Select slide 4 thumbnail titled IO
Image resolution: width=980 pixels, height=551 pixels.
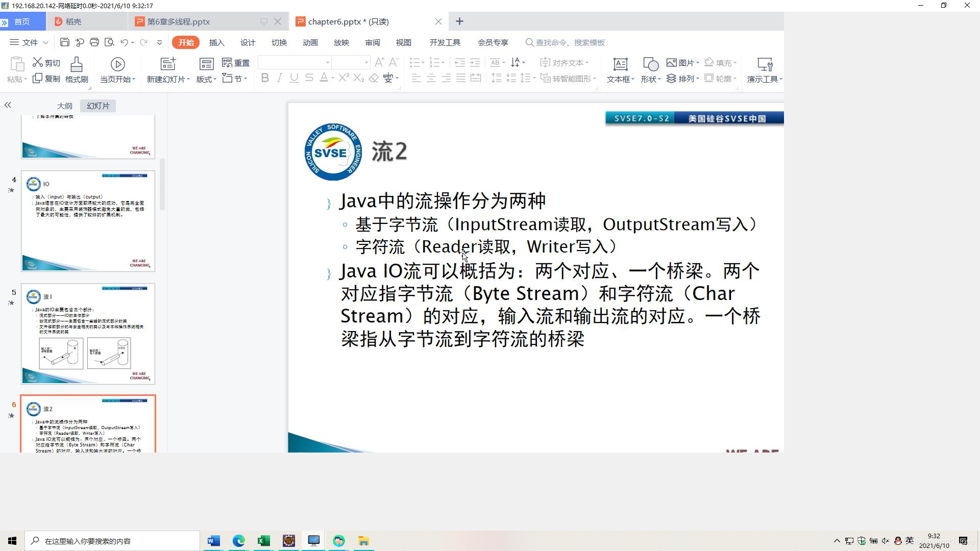[x=88, y=221]
